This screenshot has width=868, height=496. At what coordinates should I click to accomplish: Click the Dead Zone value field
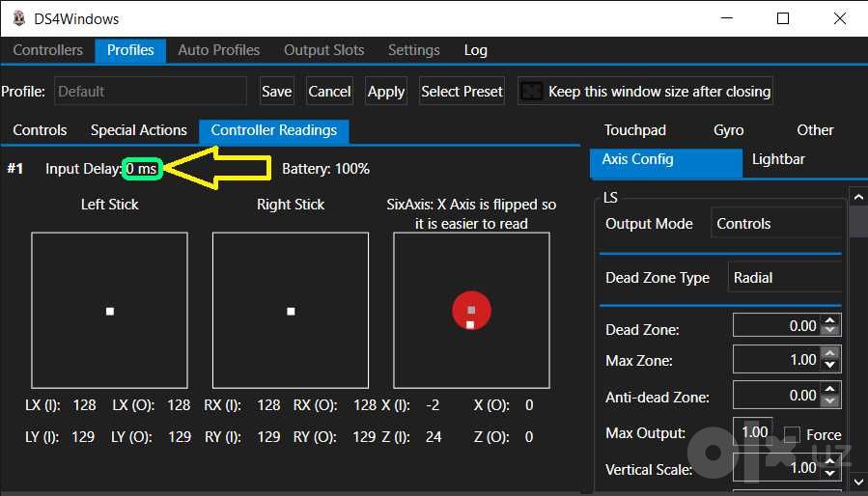tap(776, 326)
